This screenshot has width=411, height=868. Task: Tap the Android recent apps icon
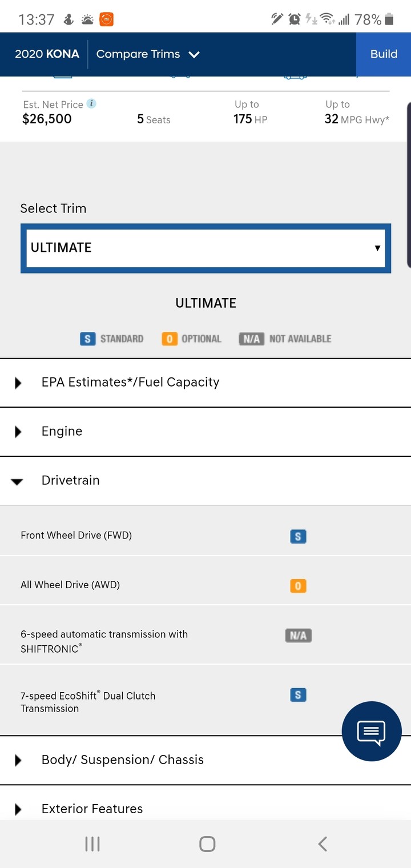[92, 844]
